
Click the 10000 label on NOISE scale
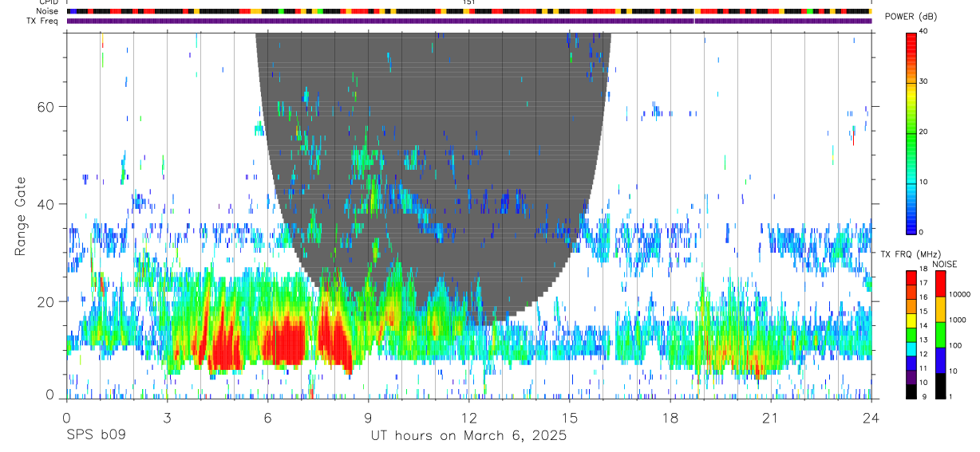(958, 294)
